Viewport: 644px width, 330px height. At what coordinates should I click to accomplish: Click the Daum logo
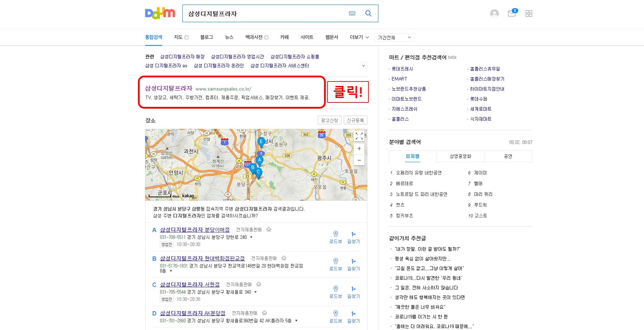pyautogui.click(x=160, y=13)
